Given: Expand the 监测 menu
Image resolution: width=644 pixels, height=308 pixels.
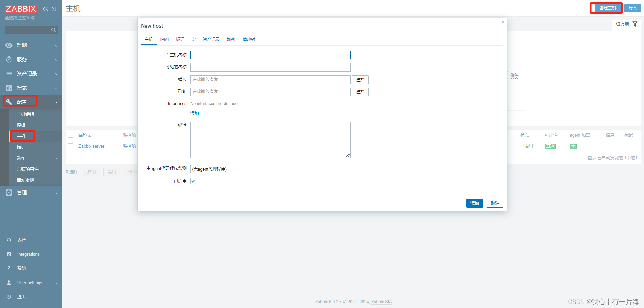Looking at the screenshot, I should pyautogui.click(x=56, y=46).
